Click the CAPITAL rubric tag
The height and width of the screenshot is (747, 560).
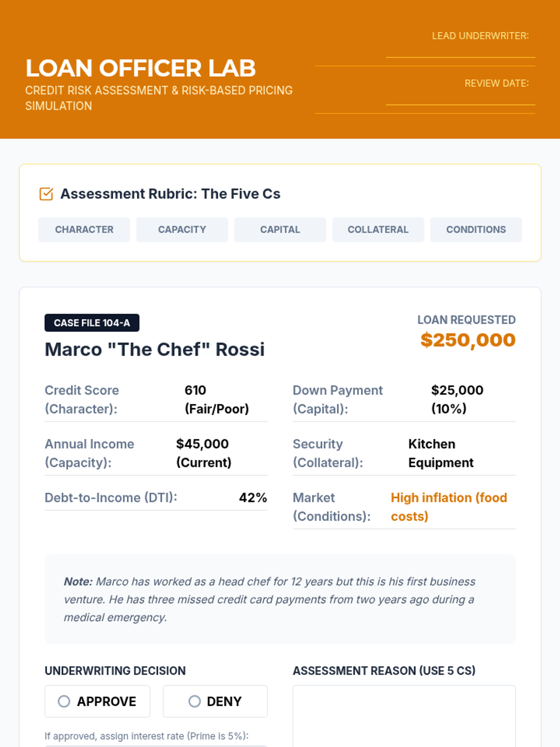(280, 230)
